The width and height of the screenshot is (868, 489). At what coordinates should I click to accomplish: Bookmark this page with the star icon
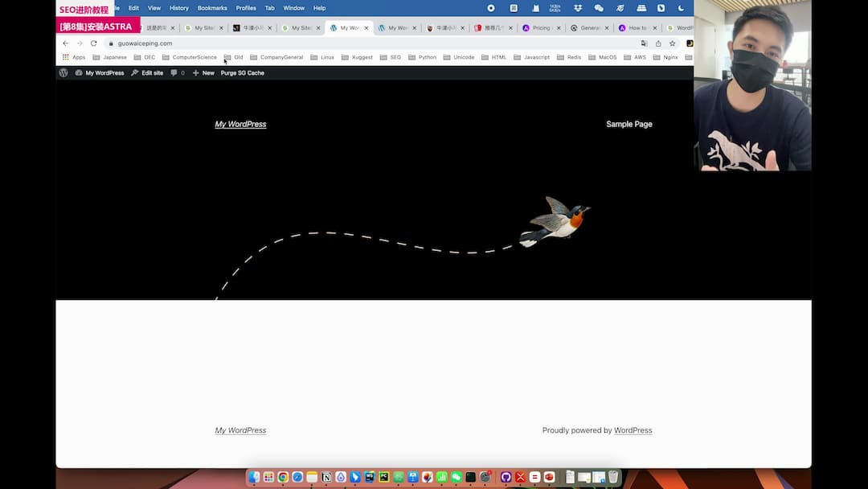tap(672, 43)
